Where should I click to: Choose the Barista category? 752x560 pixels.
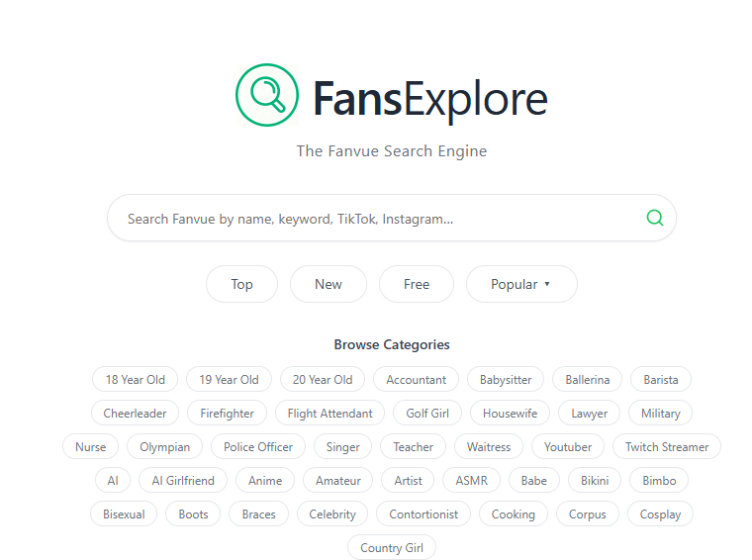pos(661,379)
